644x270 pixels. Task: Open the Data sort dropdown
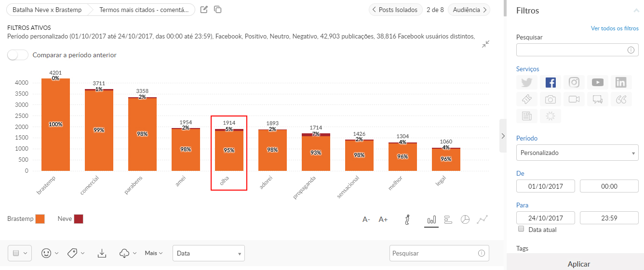208,253
